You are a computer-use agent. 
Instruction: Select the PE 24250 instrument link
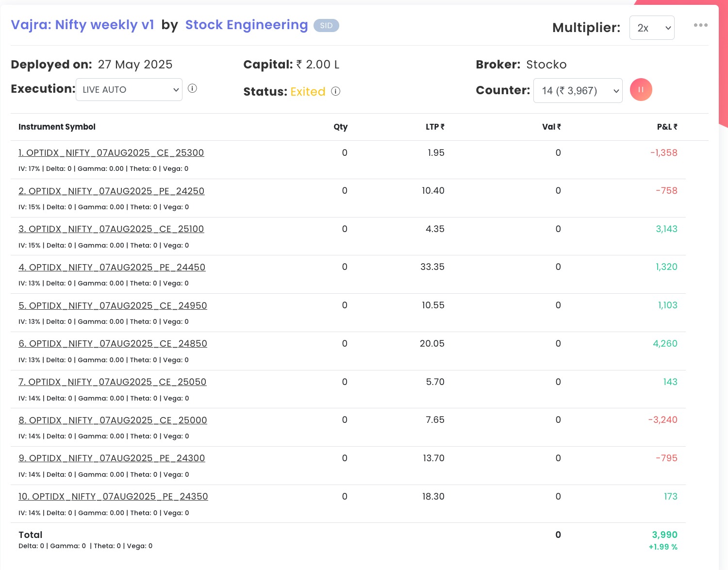(x=112, y=191)
